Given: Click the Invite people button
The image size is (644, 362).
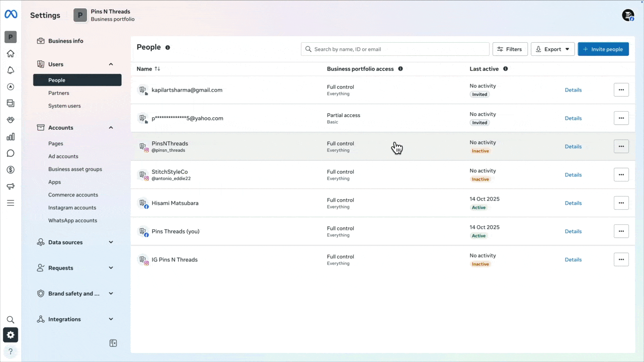Looking at the screenshot, I should (603, 49).
